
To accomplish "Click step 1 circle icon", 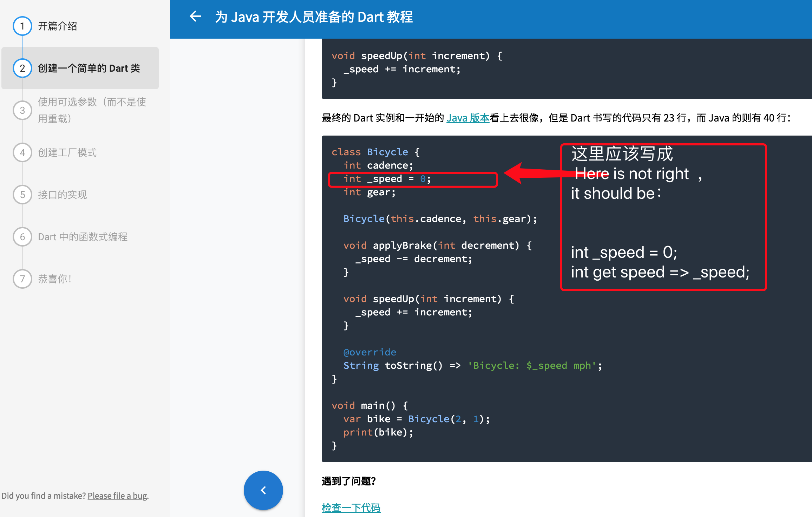I will coord(22,26).
